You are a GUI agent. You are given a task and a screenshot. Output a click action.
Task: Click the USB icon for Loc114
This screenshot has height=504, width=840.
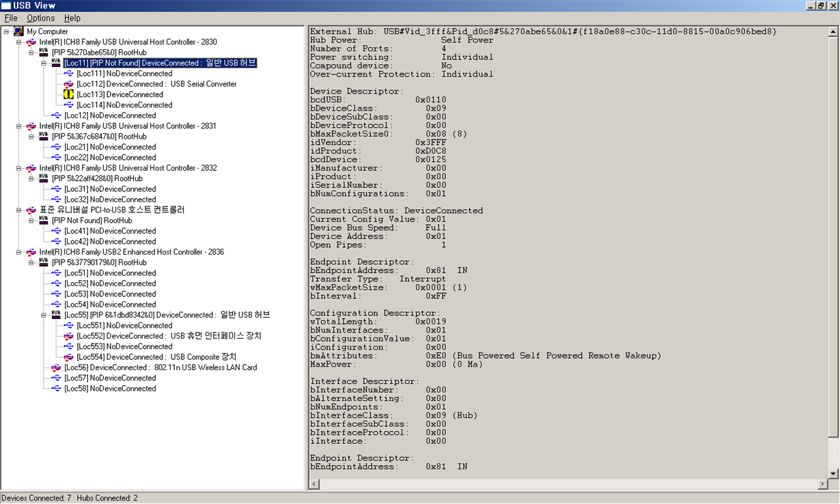[68, 105]
